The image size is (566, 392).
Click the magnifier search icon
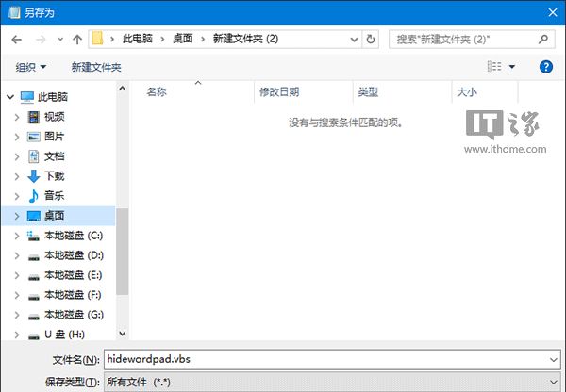click(x=543, y=39)
